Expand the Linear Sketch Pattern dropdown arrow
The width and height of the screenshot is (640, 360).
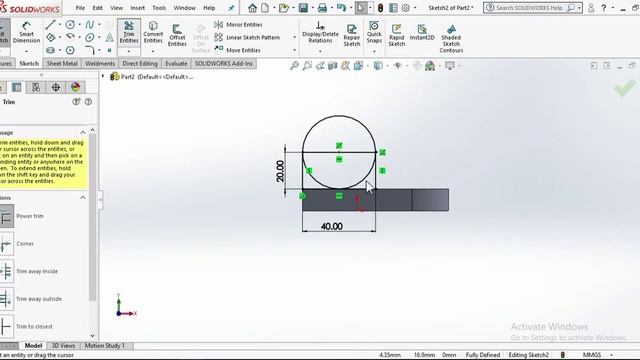[294, 38]
